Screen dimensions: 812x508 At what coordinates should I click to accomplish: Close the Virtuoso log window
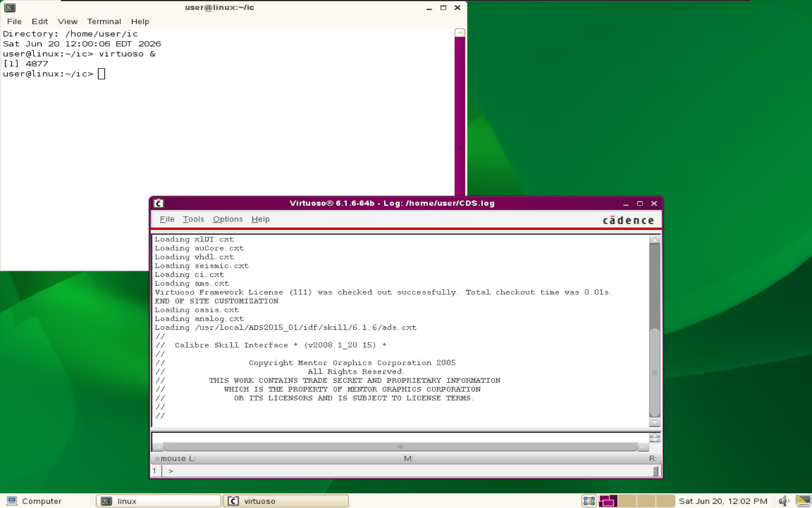[x=654, y=204]
